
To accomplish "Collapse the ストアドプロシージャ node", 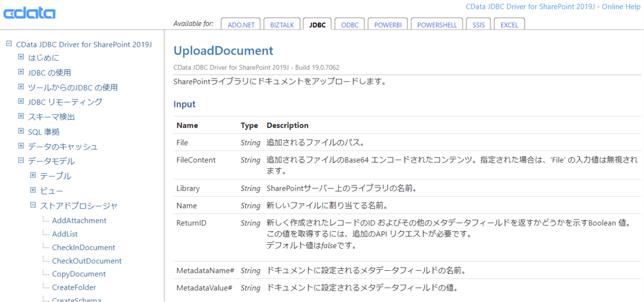I will point(33,205).
